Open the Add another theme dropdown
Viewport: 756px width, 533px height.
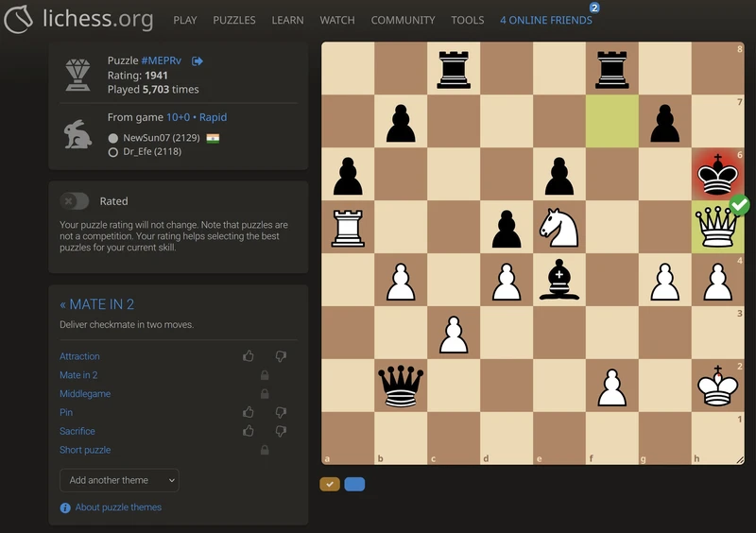tap(119, 480)
